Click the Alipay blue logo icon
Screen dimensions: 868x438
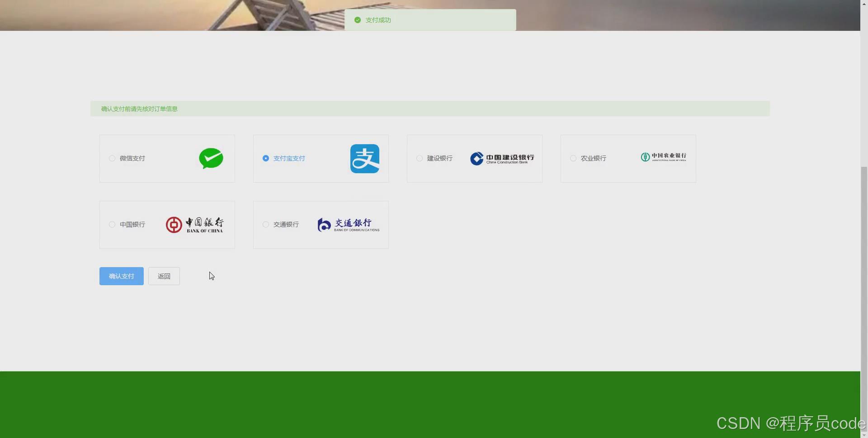point(365,158)
